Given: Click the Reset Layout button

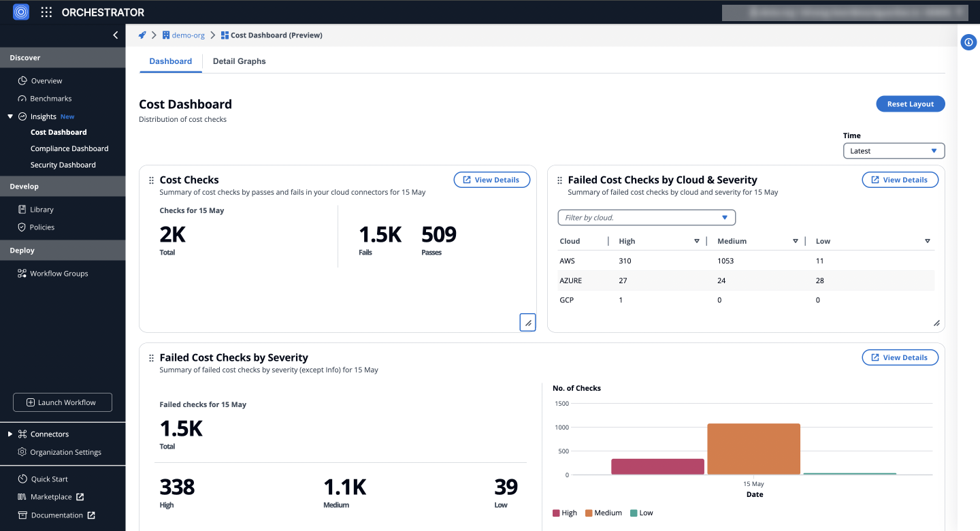Looking at the screenshot, I should pyautogui.click(x=910, y=103).
